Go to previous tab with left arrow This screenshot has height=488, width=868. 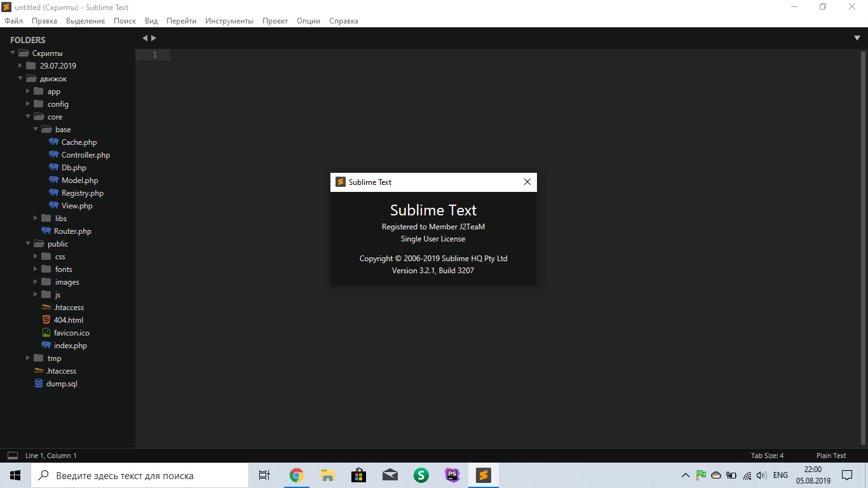pyautogui.click(x=145, y=38)
